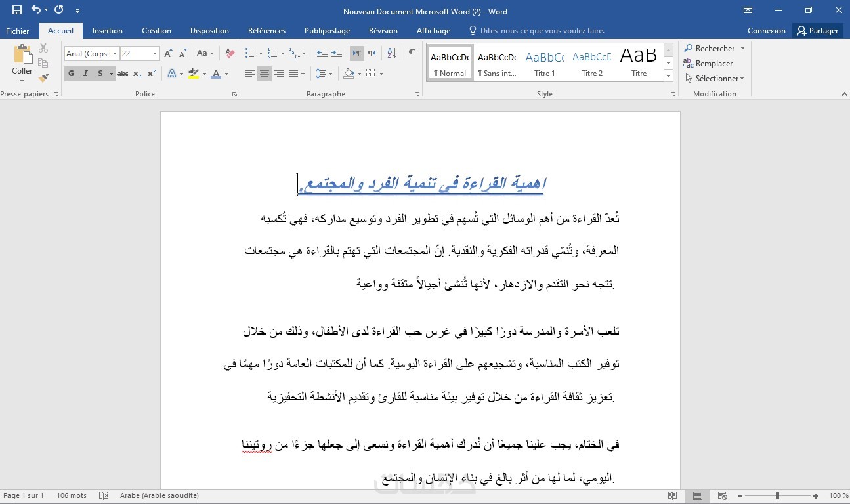Click the Remplacer replace icon
This screenshot has height=504, width=850.
tap(708, 64)
